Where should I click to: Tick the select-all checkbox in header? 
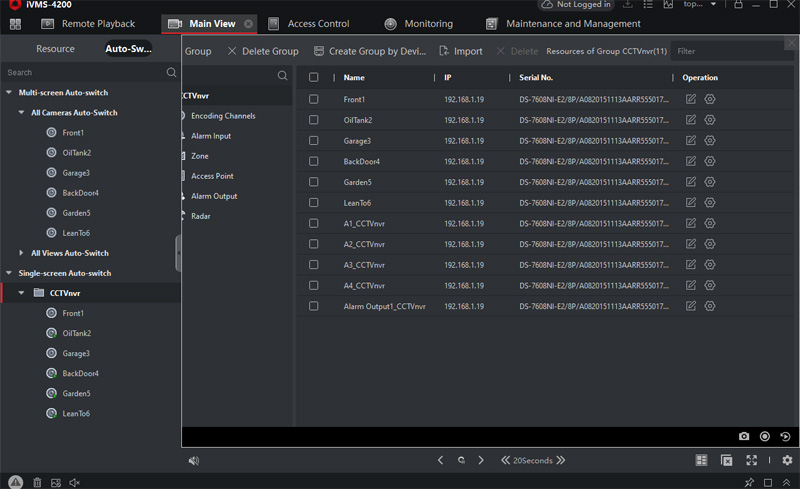tap(314, 77)
